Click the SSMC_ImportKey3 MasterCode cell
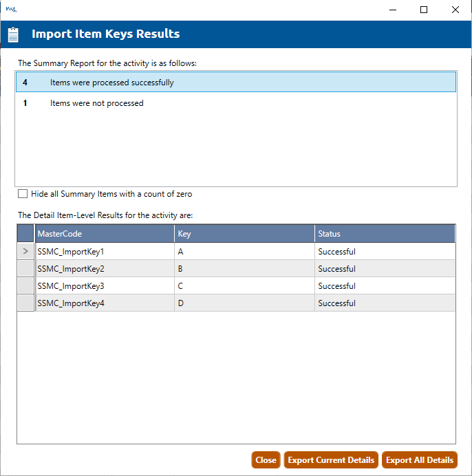This screenshot has height=476, width=472. 105,286
